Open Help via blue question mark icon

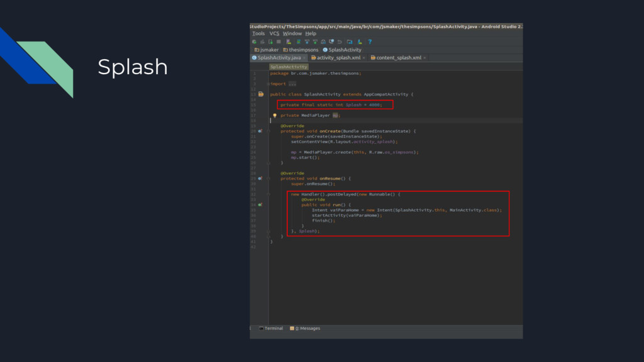(x=370, y=41)
